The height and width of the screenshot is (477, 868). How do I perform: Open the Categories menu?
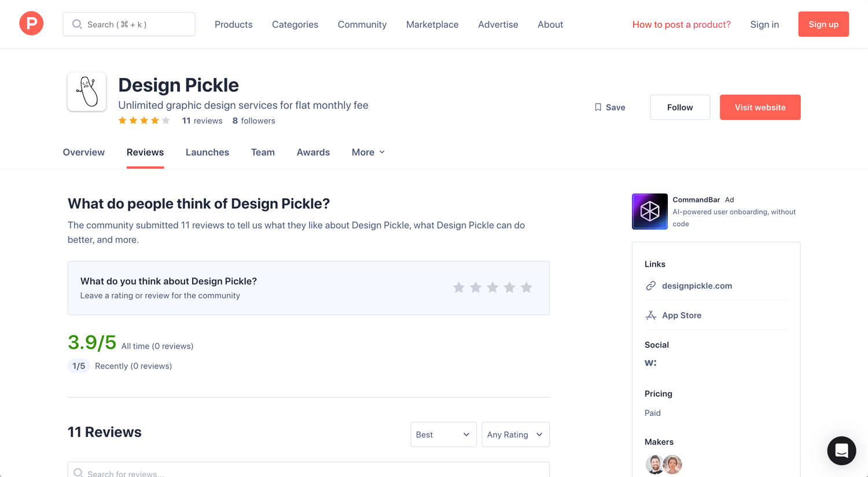[x=295, y=24]
